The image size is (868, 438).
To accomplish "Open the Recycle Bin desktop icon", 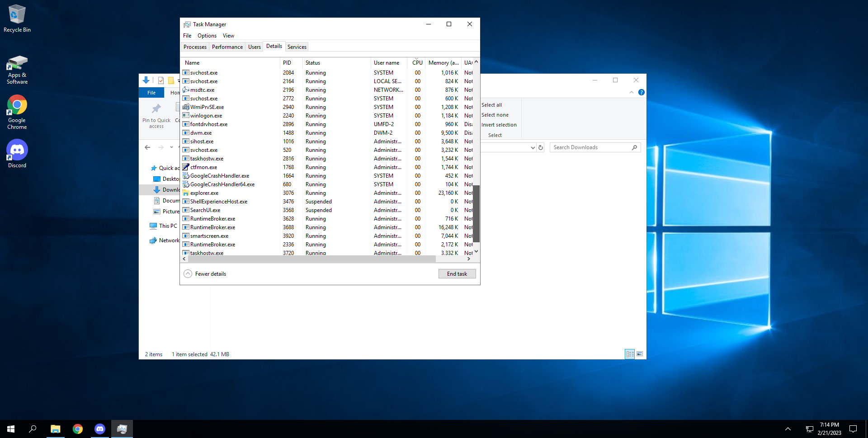I will 17,18.
